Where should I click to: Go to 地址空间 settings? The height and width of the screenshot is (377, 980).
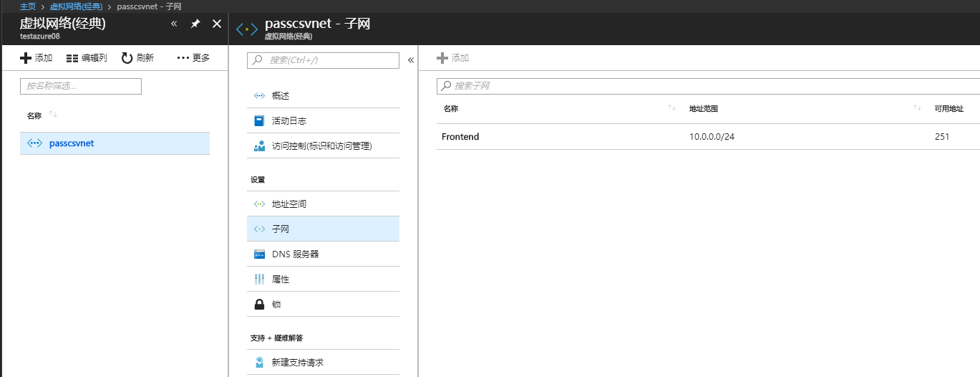click(x=289, y=204)
